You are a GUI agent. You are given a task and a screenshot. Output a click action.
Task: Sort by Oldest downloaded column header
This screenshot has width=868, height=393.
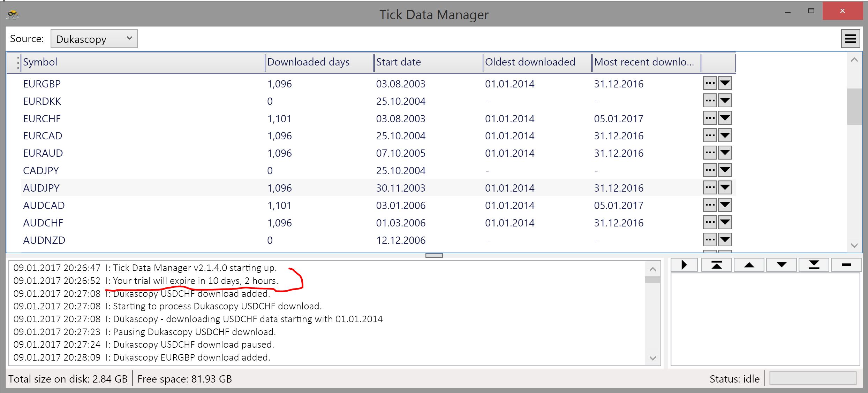(x=537, y=62)
